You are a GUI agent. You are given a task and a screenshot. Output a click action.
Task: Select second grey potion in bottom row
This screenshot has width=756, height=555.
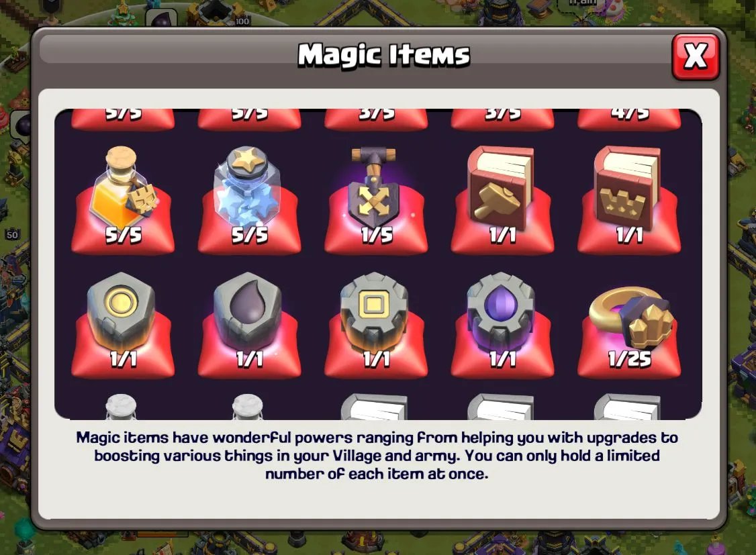247,407
